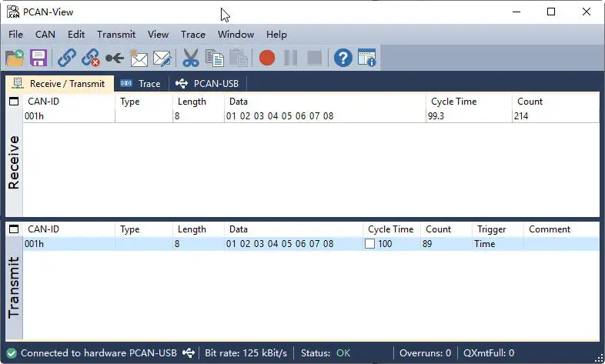This screenshot has height=364, width=605.
Task: Open the CAN menu
Action: [45, 35]
